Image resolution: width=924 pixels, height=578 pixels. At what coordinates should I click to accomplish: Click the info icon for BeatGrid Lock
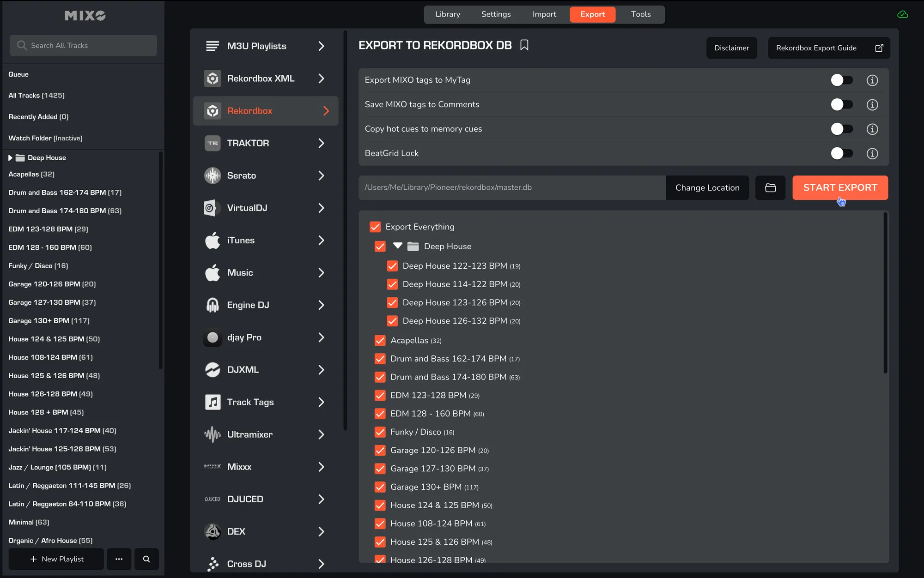pyautogui.click(x=872, y=153)
